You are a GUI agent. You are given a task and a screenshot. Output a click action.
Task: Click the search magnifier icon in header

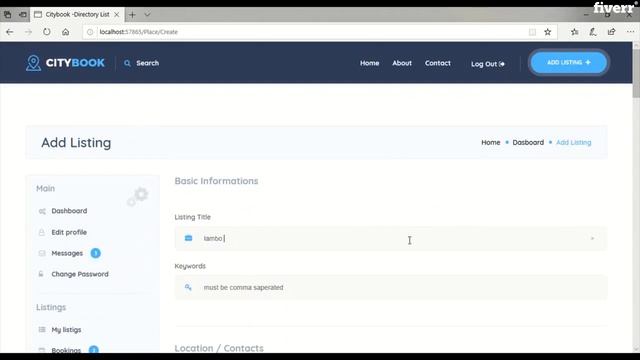(x=127, y=63)
